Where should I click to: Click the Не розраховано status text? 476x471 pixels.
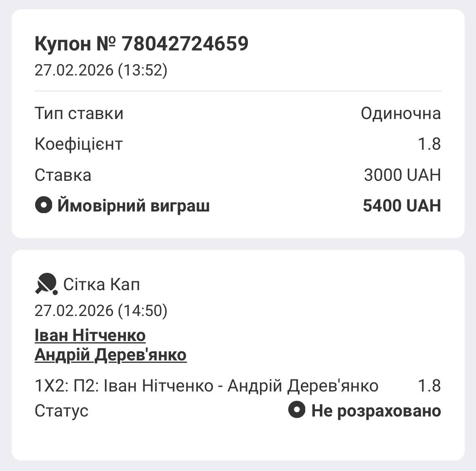376,411
